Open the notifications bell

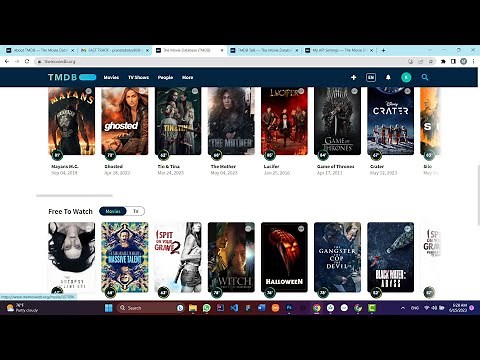pos(388,77)
